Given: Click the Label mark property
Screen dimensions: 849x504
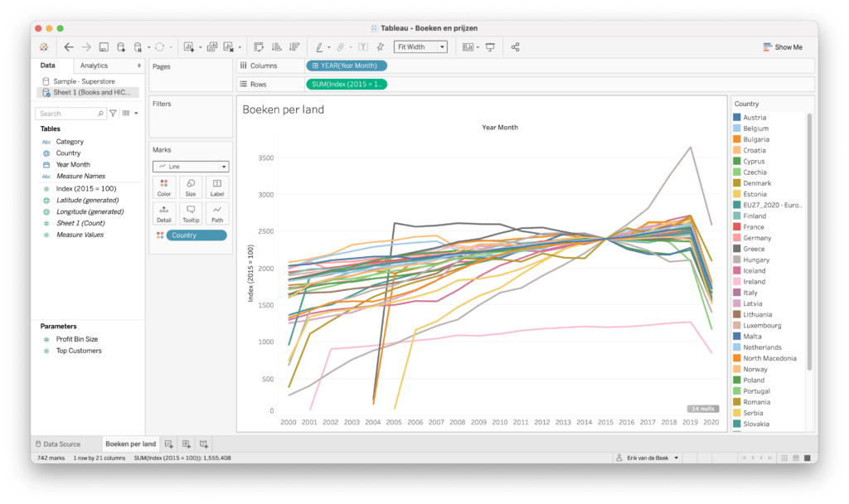Looking at the screenshot, I should 216,187.
